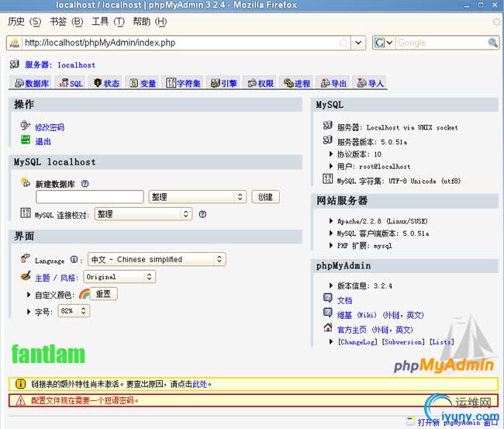Open the 导出 export tab
Screen dimensions: 504x429
(333, 83)
